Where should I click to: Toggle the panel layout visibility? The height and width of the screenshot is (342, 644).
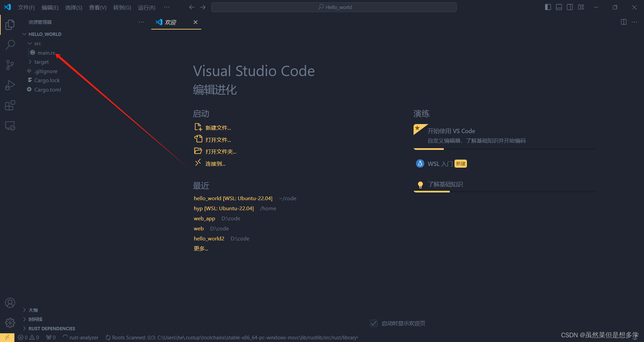558,7
